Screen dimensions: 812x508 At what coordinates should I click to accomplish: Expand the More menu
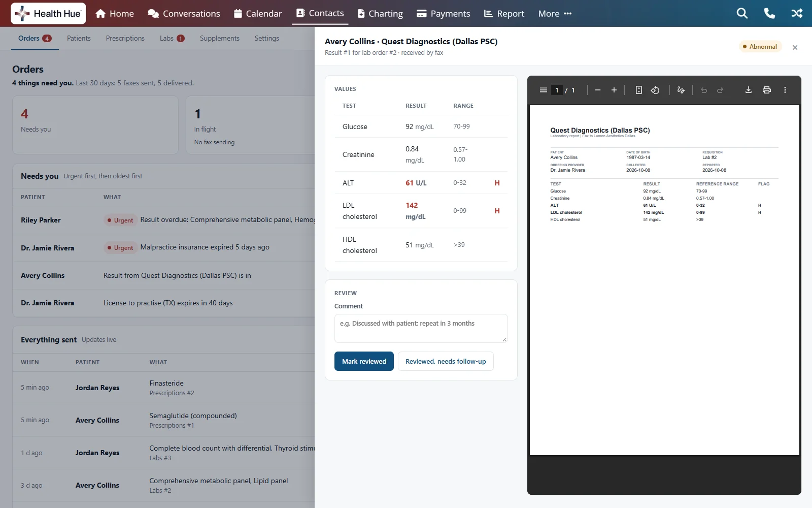click(x=555, y=14)
